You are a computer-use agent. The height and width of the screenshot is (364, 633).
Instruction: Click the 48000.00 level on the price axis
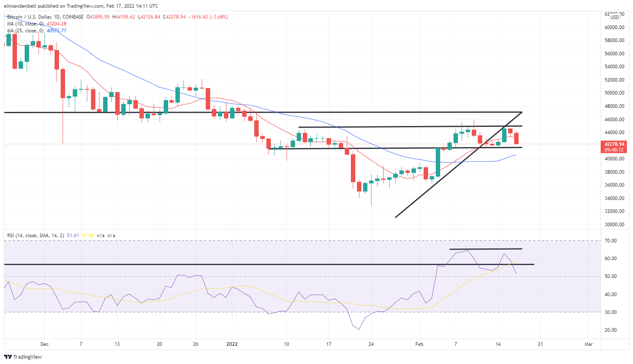point(614,106)
